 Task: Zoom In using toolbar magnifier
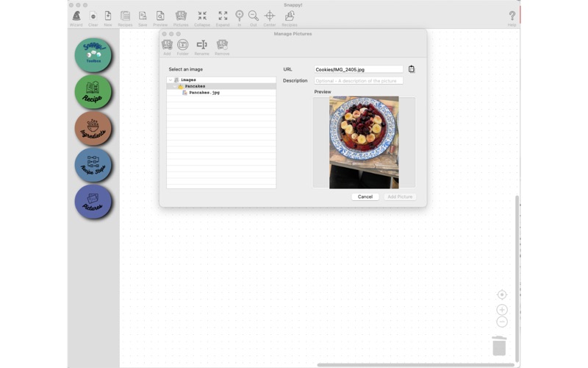[240, 16]
